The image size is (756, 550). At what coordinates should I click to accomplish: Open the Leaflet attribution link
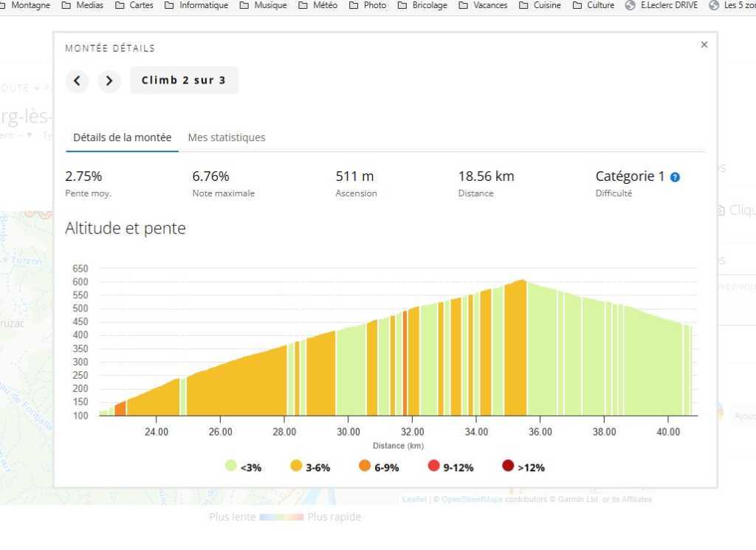tap(414, 500)
